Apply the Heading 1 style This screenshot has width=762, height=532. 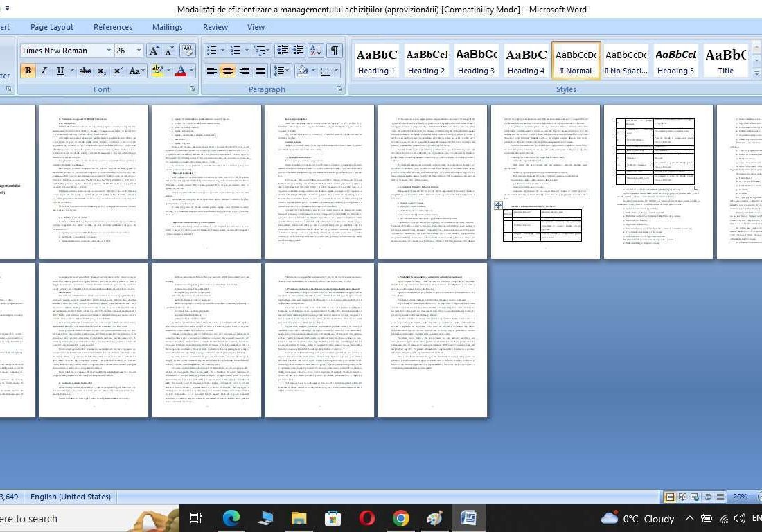coord(377,61)
